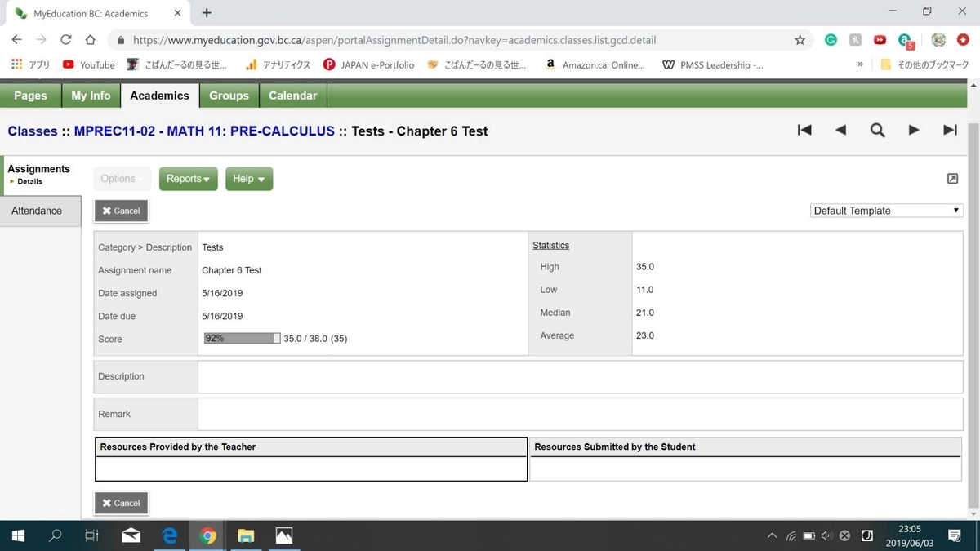This screenshot has height=551, width=980.
Task: Open the Reports dropdown menu
Action: [189, 179]
